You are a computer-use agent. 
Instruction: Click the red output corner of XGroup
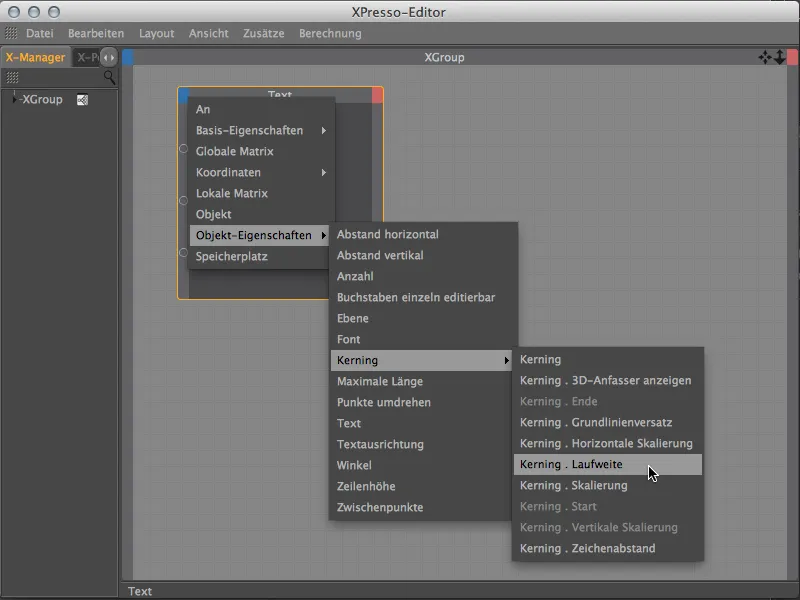792,57
